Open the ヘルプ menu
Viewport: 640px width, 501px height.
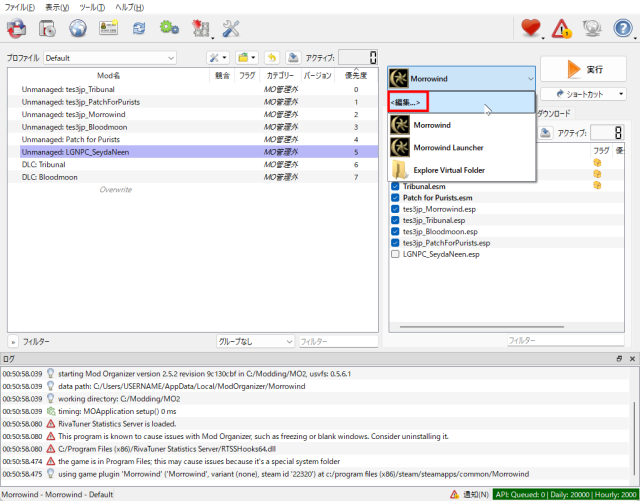(x=129, y=7)
